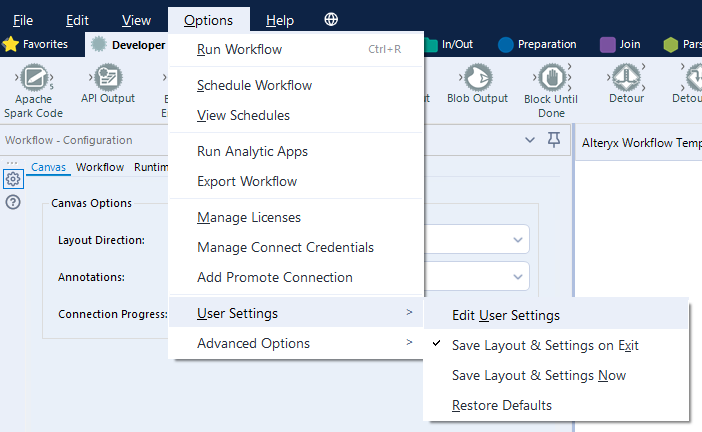Select the Blob Output tool
Viewport: 702px width, 432px height.
pyautogui.click(x=477, y=84)
